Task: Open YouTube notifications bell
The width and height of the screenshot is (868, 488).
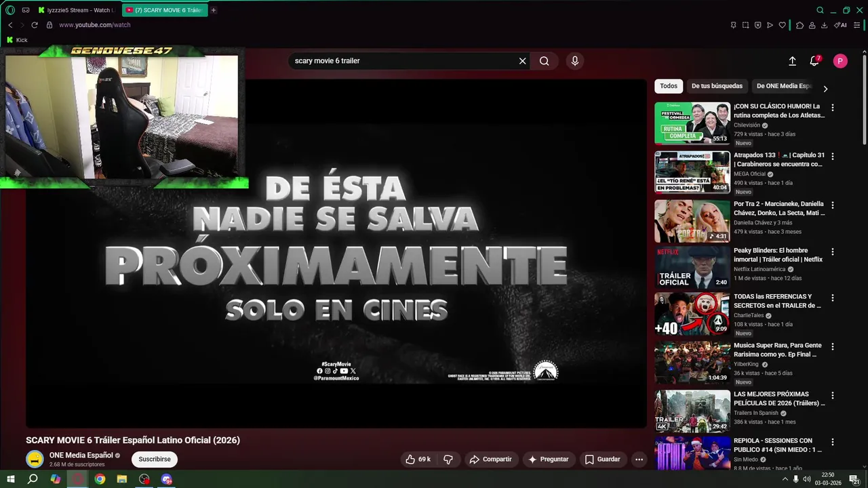Action: tap(814, 61)
